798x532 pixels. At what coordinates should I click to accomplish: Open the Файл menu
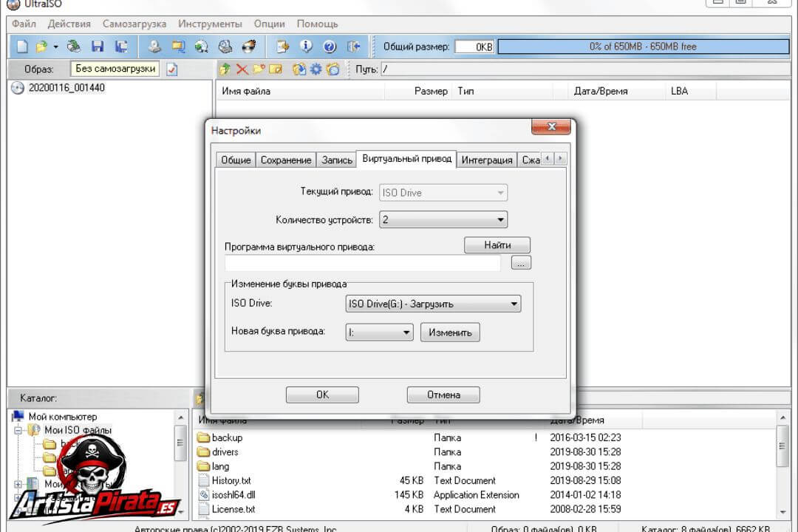[24, 24]
